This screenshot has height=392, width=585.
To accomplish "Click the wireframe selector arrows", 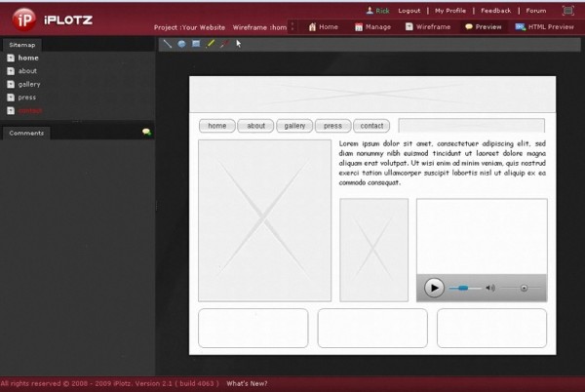I will 292,26.
